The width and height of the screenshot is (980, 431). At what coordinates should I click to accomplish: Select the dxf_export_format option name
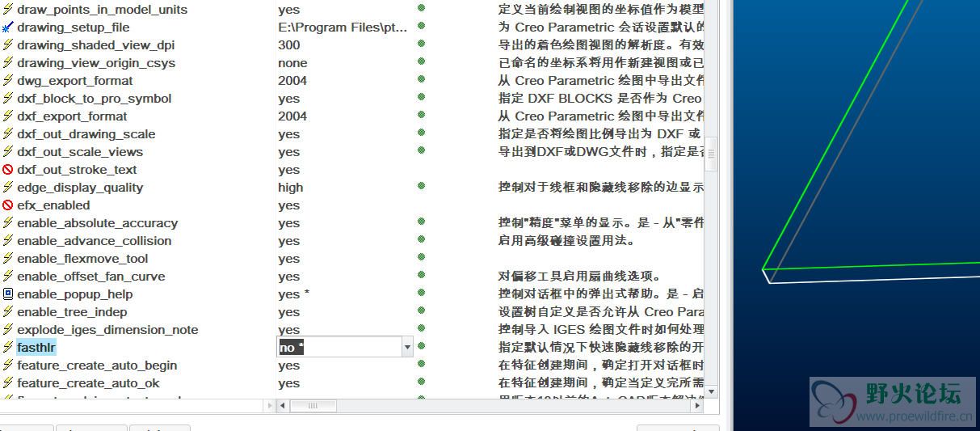(x=72, y=116)
